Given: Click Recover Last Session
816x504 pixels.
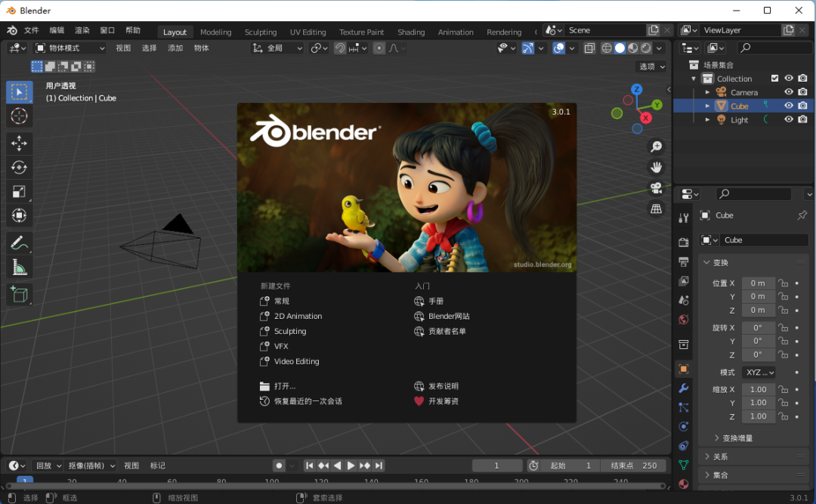Looking at the screenshot, I should (x=301, y=401).
